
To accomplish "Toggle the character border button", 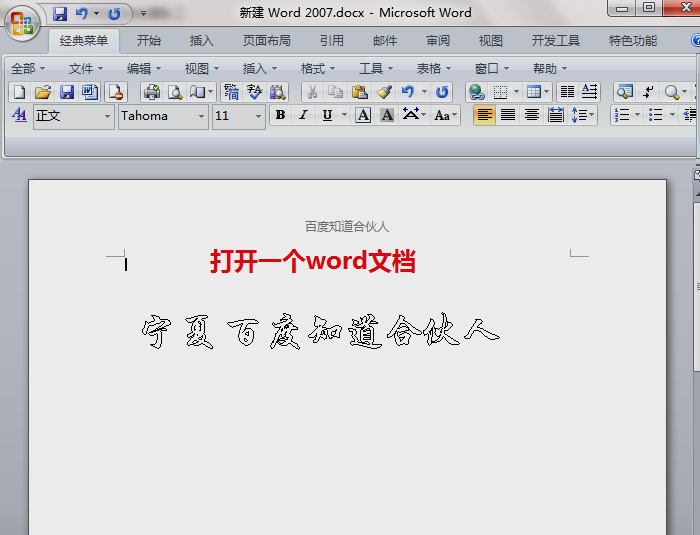I will tap(363, 116).
